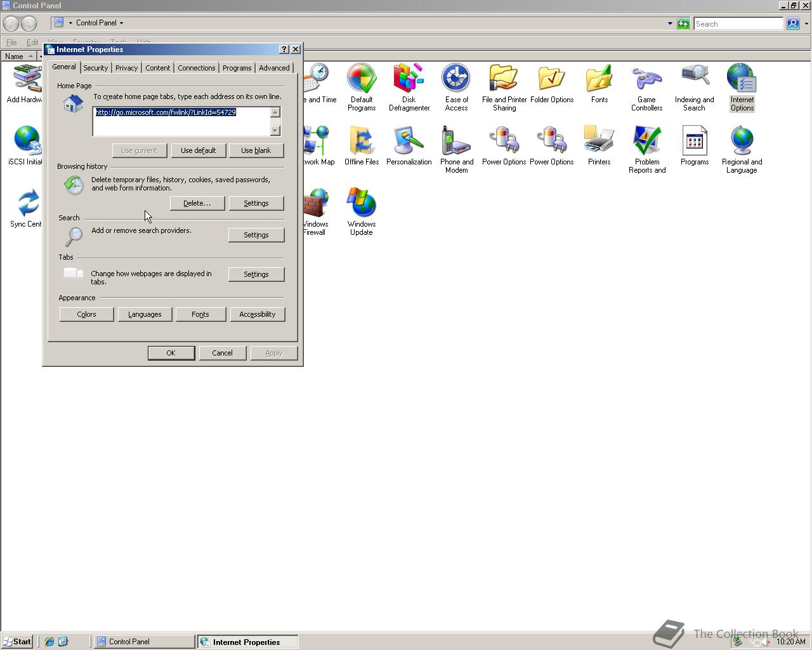
Task: Open Add Hardware icon
Action: coord(25,83)
